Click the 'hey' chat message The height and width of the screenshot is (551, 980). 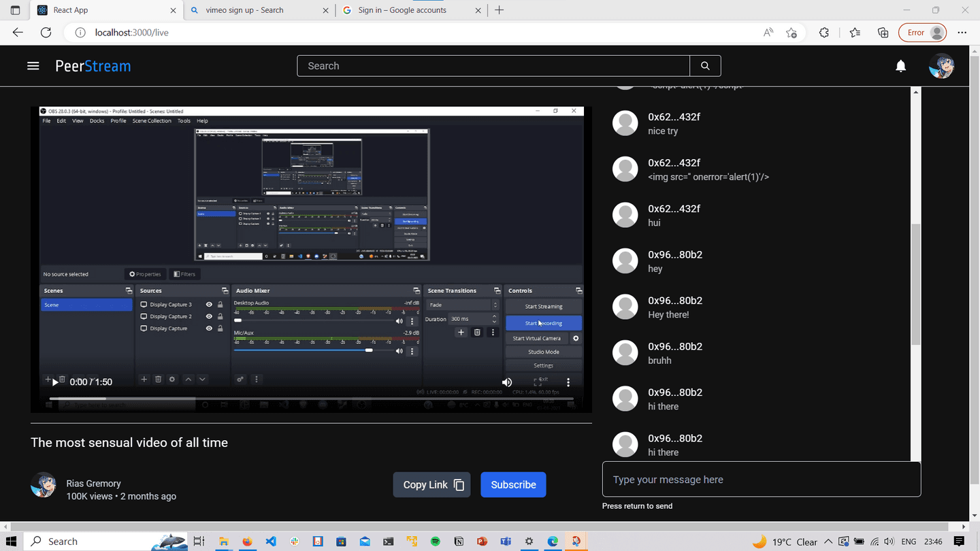coord(655,269)
